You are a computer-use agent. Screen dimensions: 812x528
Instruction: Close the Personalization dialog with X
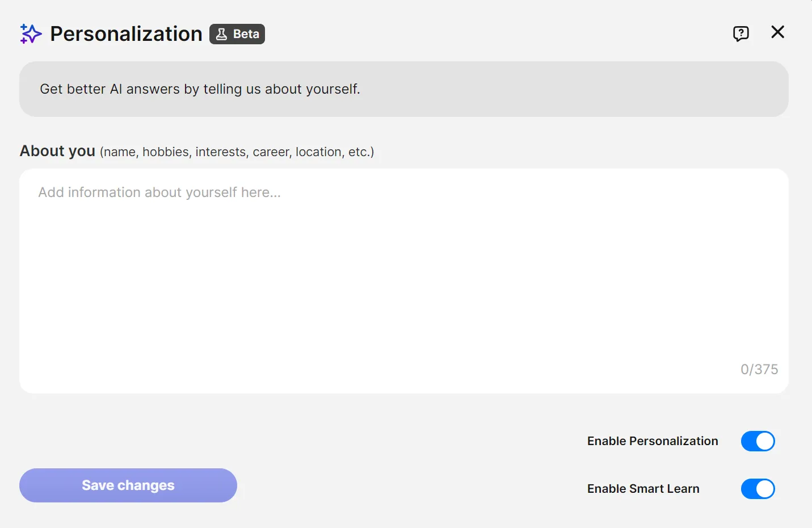coord(777,32)
